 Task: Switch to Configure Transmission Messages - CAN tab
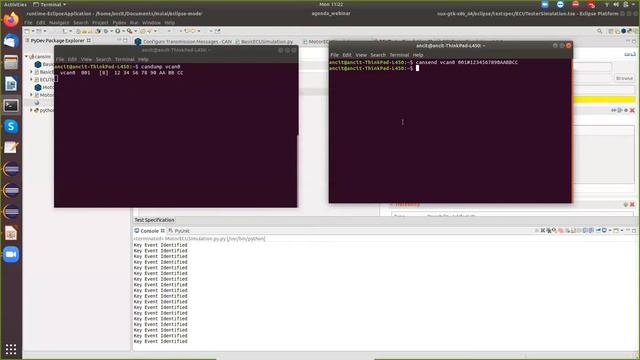pos(183,42)
